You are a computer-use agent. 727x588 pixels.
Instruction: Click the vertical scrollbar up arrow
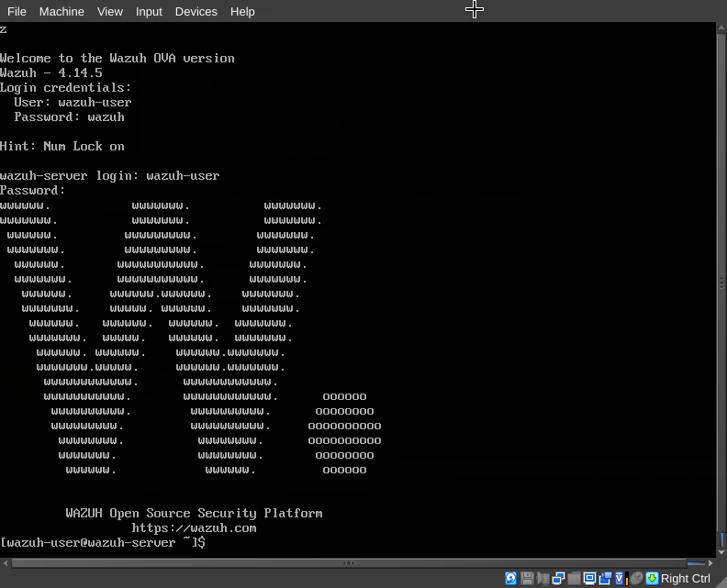pos(721,28)
